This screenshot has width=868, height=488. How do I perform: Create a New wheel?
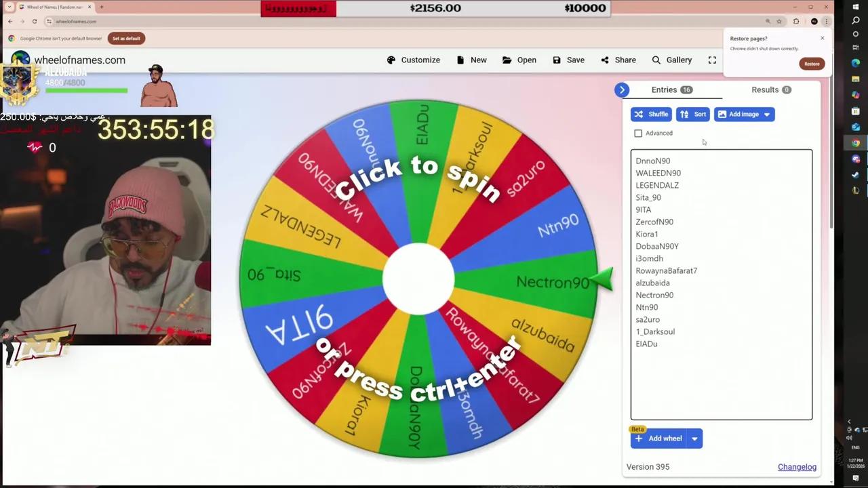point(471,60)
